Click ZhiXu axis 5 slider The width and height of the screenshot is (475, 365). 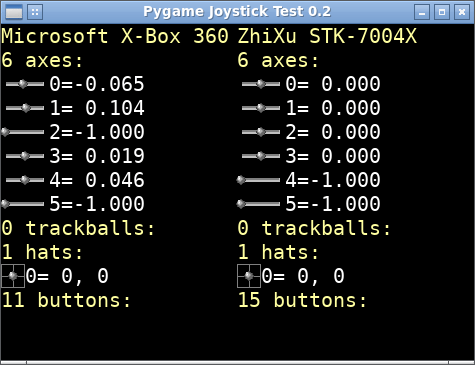(258, 204)
